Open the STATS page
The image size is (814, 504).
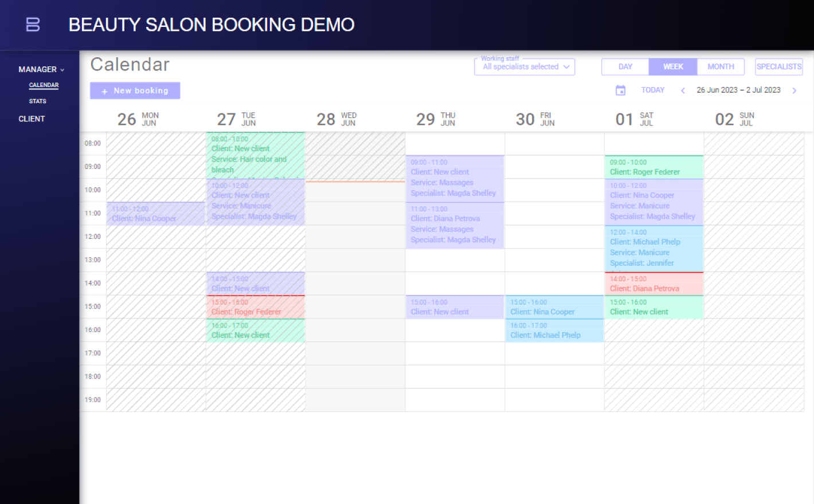click(37, 101)
